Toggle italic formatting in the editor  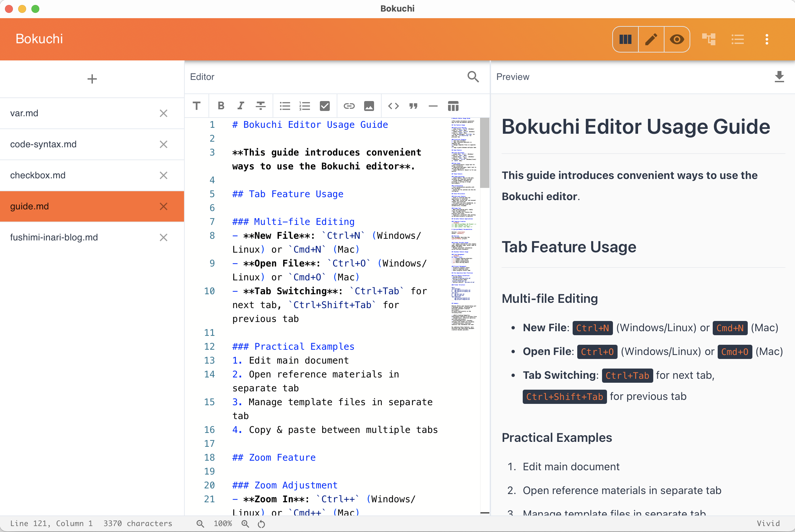click(x=240, y=106)
